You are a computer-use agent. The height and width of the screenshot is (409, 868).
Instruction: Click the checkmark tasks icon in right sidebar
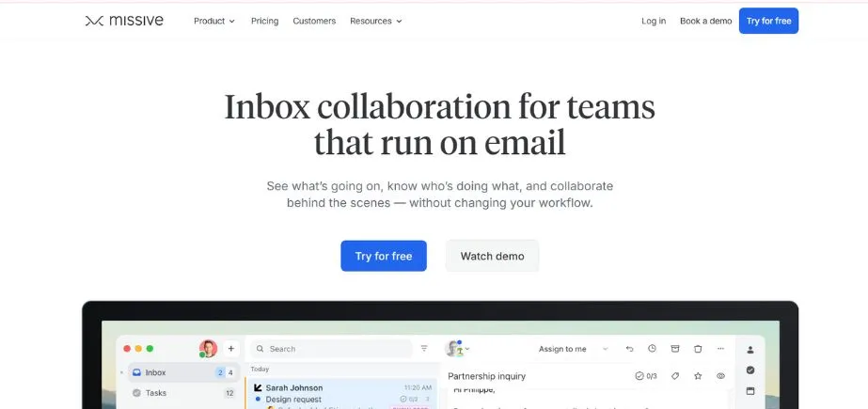[x=750, y=370]
